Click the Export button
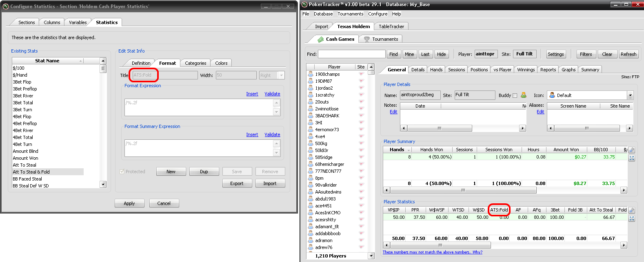Viewport: 644px width, 262px height. coord(237,183)
